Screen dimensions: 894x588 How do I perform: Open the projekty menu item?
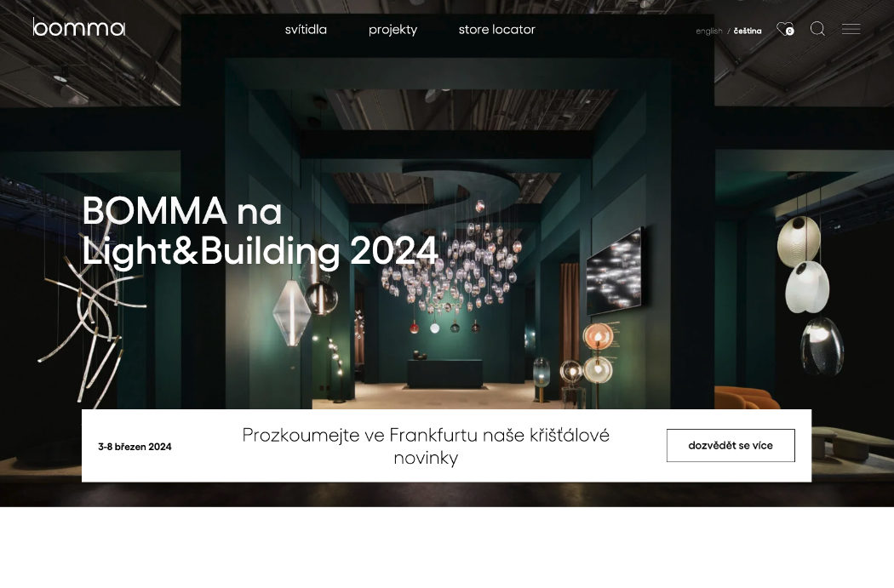(393, 30)
